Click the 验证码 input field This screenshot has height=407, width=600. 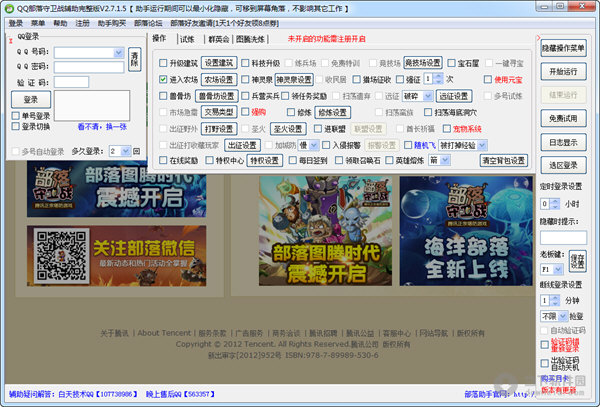click(71, 82)
